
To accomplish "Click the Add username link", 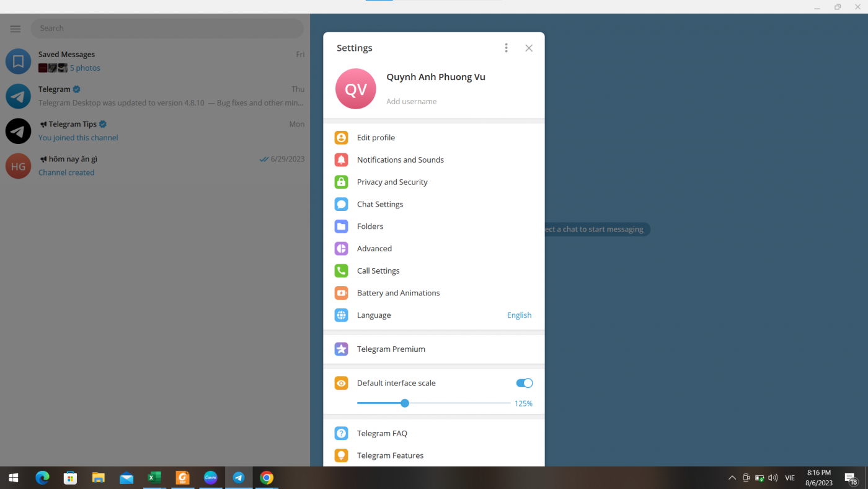I will click(x=412, y=101).
